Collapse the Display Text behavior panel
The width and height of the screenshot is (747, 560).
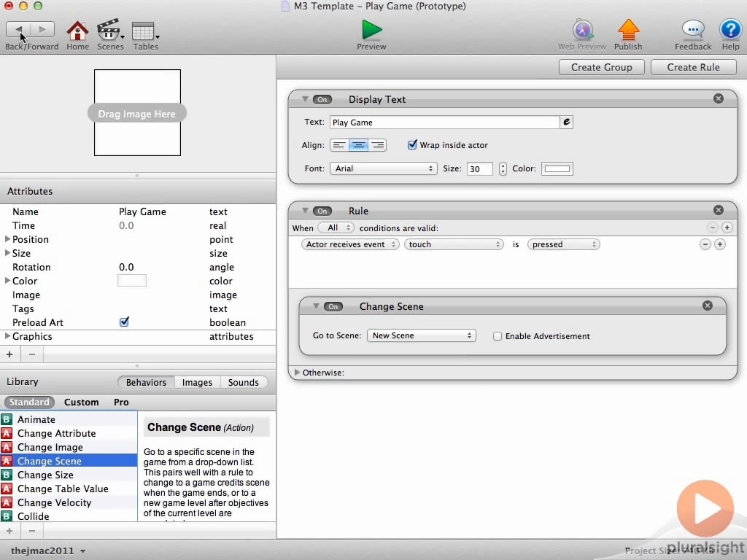pos(305,99)
